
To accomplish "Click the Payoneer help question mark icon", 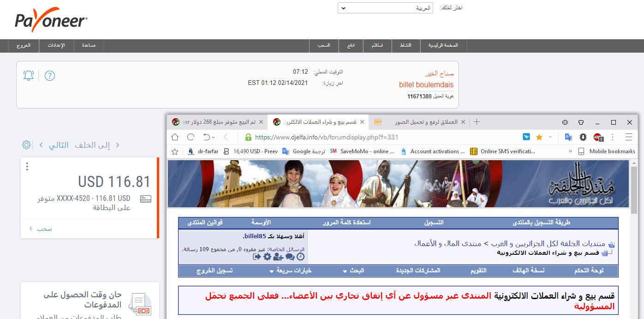I will coord(50,76).
